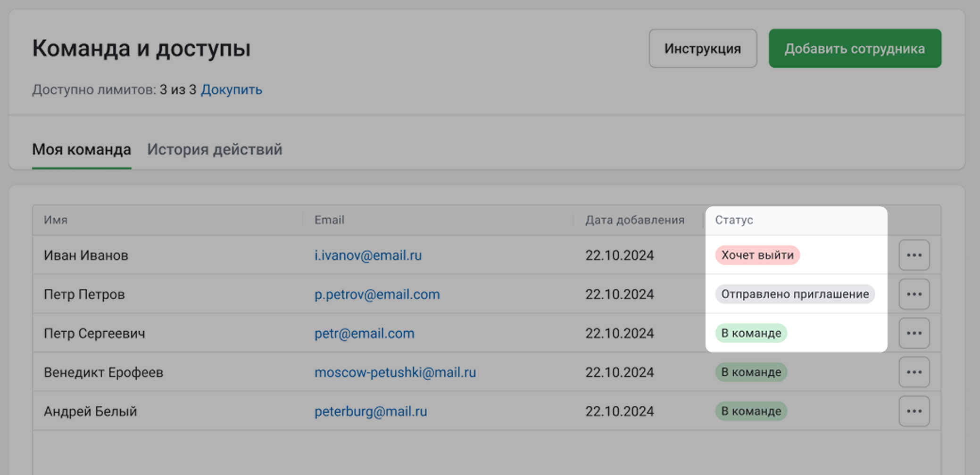This screenshot has height=475, width=980.
Task: Open three-dot menu for Андрей Белый
Action: (x=914, y=411)
